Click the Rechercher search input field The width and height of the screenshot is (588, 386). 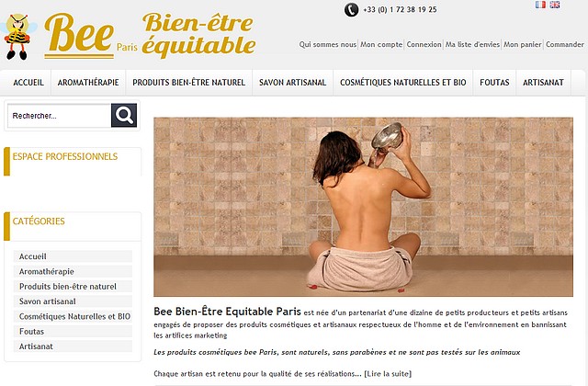coord(59,116)
